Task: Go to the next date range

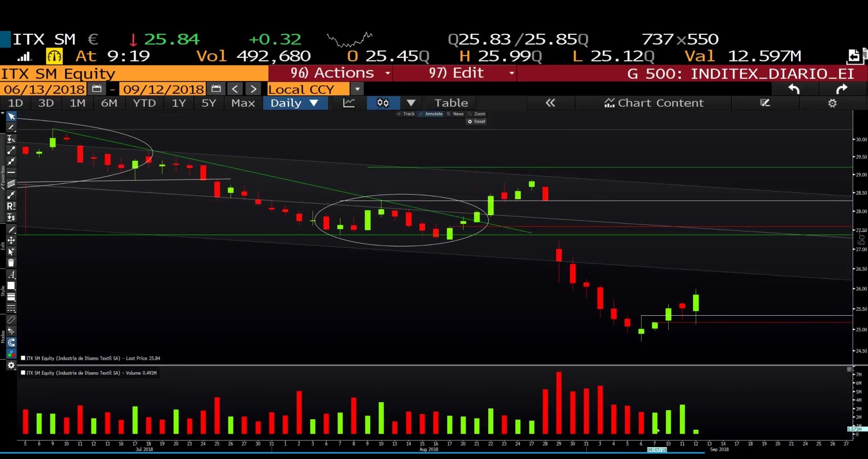Action: click(x=254, y=89)
